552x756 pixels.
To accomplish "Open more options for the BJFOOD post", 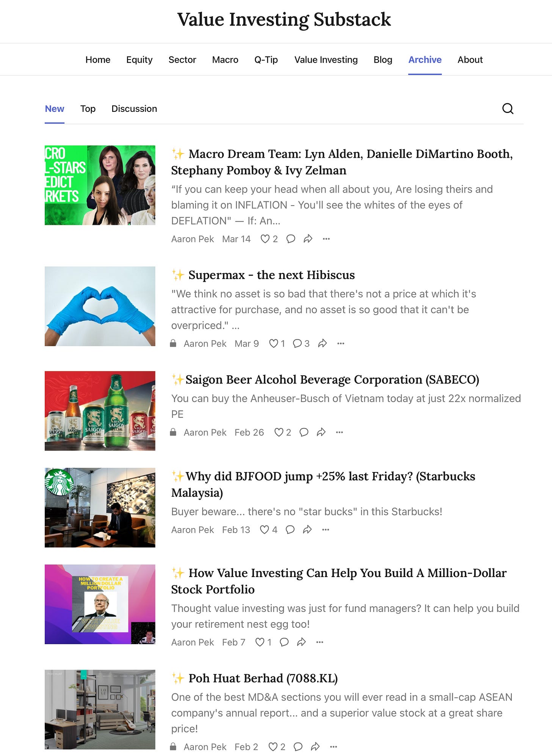I will (326, 530).
